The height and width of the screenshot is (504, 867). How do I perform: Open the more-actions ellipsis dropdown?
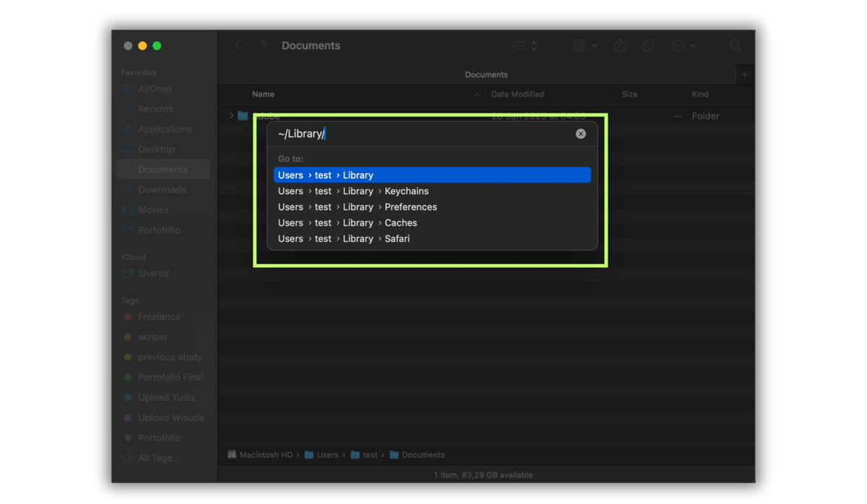point(682,45)
